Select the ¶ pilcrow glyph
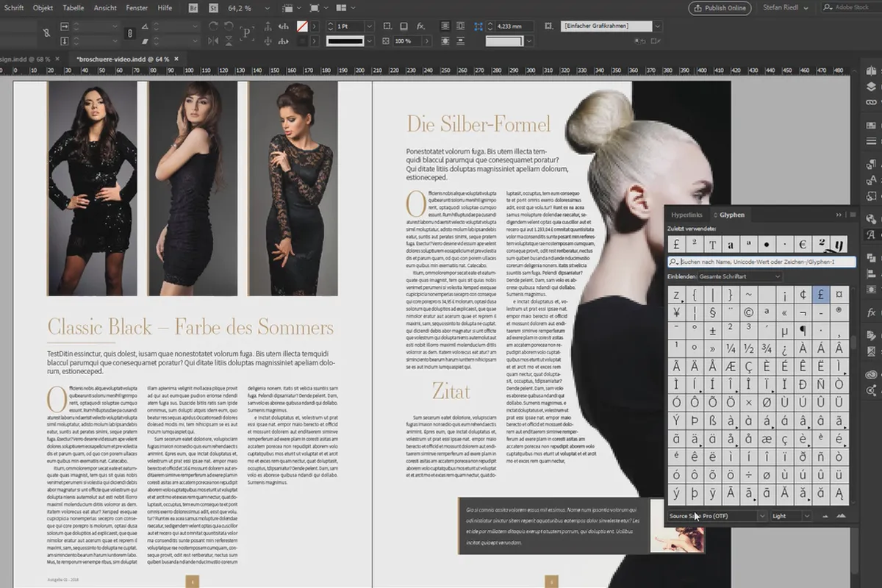This screenshot has height=588, width=882. 803,331
